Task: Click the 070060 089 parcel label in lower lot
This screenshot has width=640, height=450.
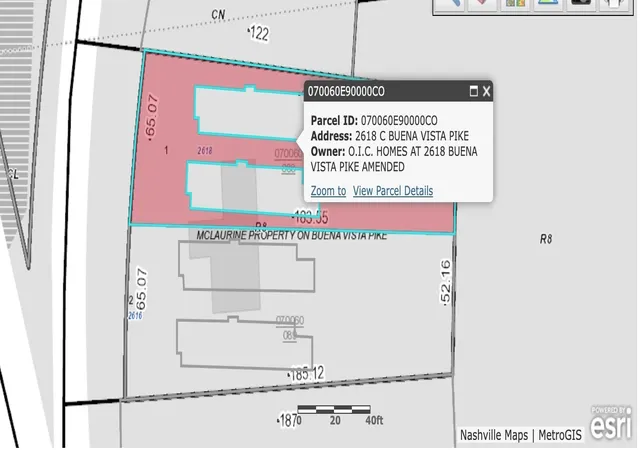Action: [x=290, y=327]
